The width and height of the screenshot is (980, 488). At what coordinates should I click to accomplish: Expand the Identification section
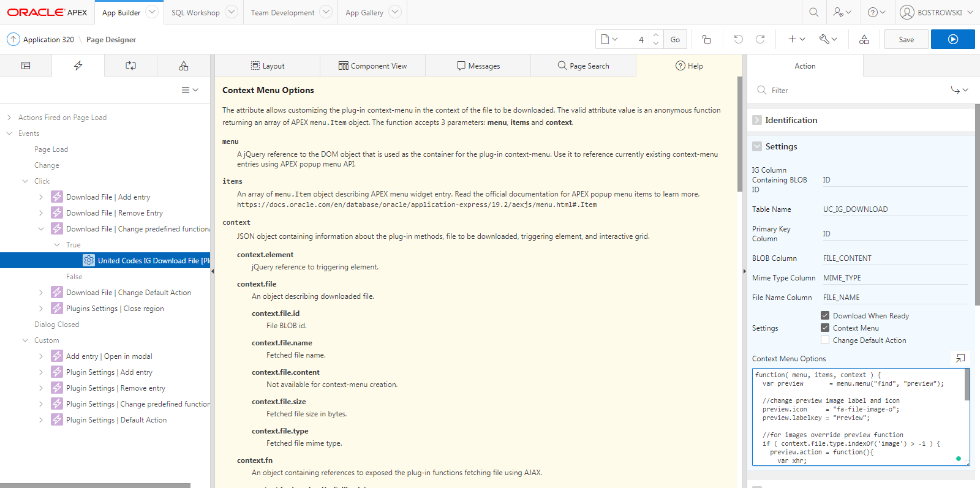click(x=757, y=120)
